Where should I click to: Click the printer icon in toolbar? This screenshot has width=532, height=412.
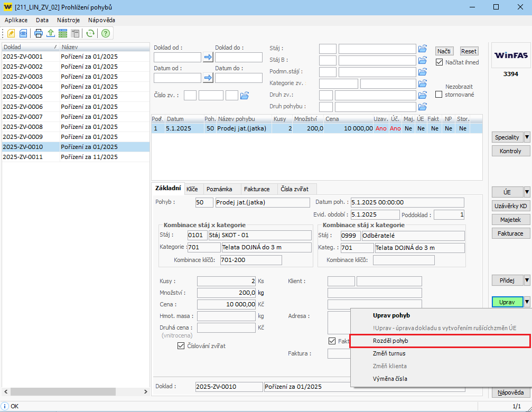point(39,33)
